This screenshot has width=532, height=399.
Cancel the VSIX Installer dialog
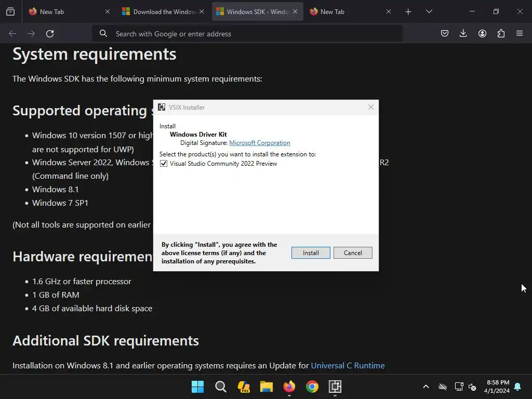353,253
